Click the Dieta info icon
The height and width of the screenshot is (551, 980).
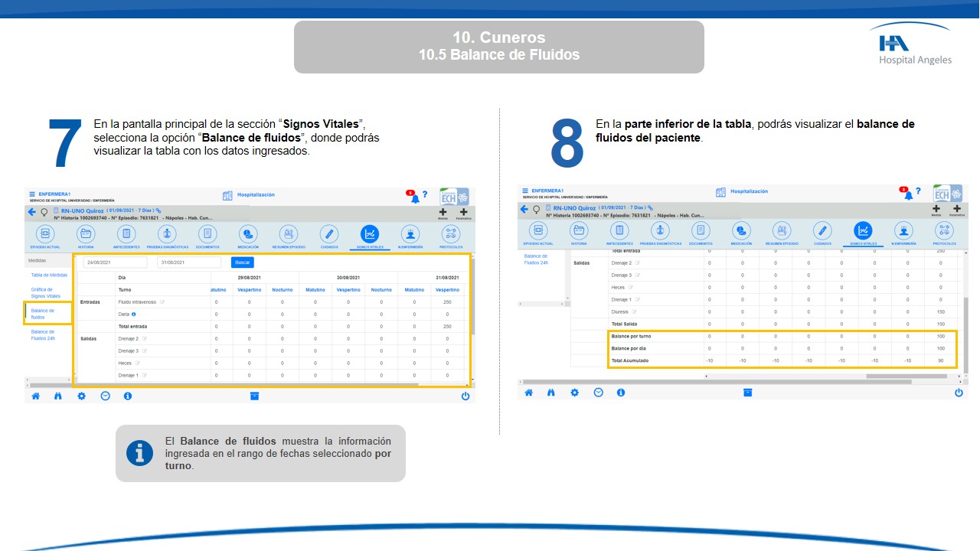[133, 315]
